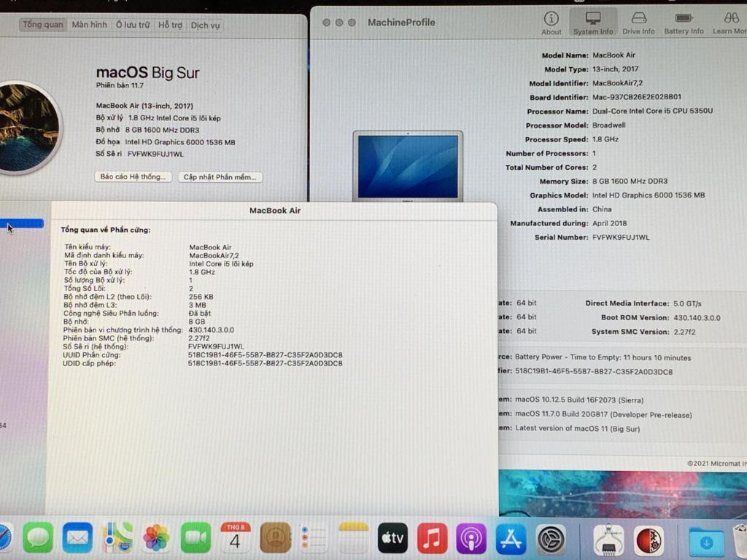Open FaceTime from the Dock

click(x=196, y=538)
